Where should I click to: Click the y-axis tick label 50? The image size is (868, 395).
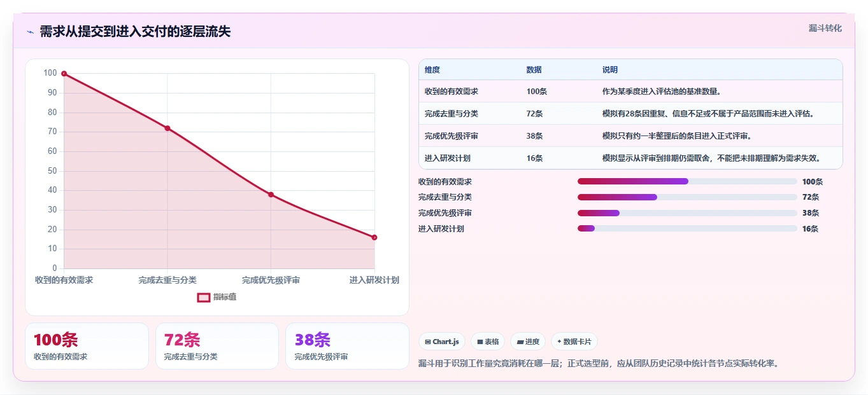tap(52, 171)
